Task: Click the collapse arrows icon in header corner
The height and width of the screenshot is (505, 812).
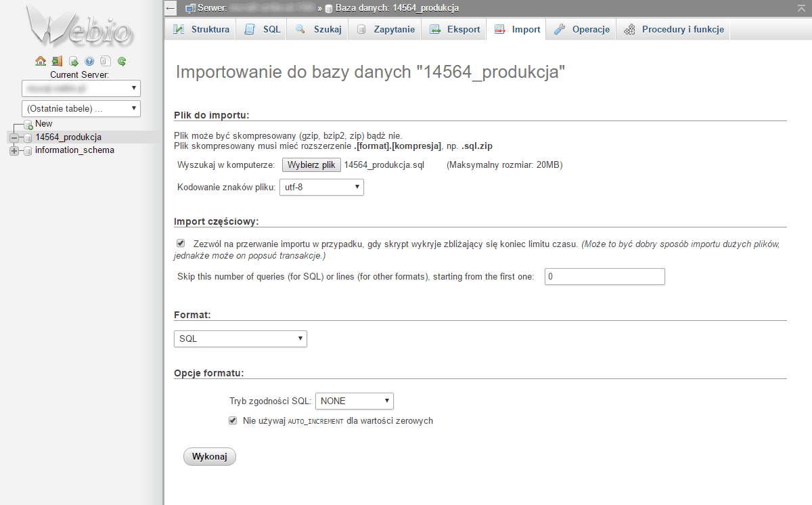Action: (802, 7)
